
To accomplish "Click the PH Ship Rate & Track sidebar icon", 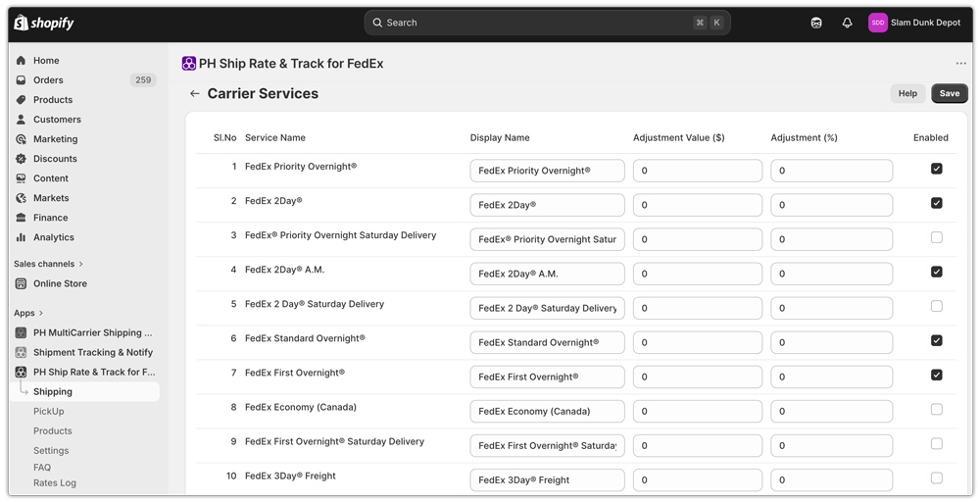I will tap(21, 372).
